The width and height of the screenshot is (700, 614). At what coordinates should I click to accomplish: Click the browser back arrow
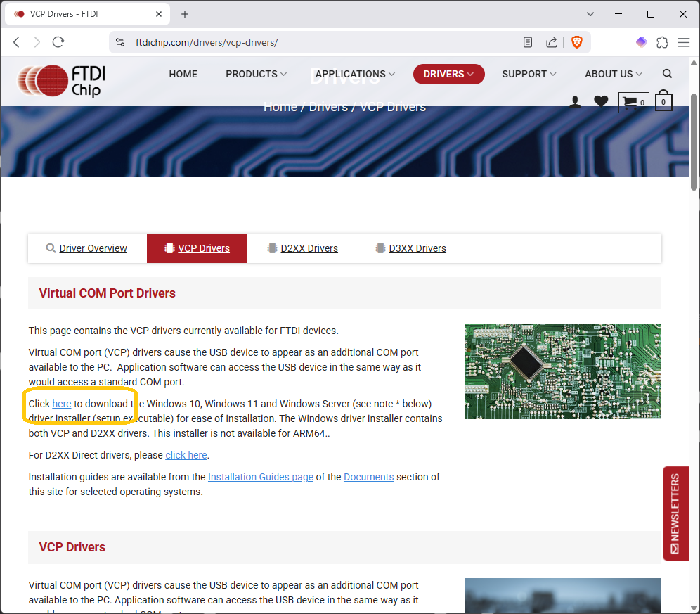(x=17, y=42)
